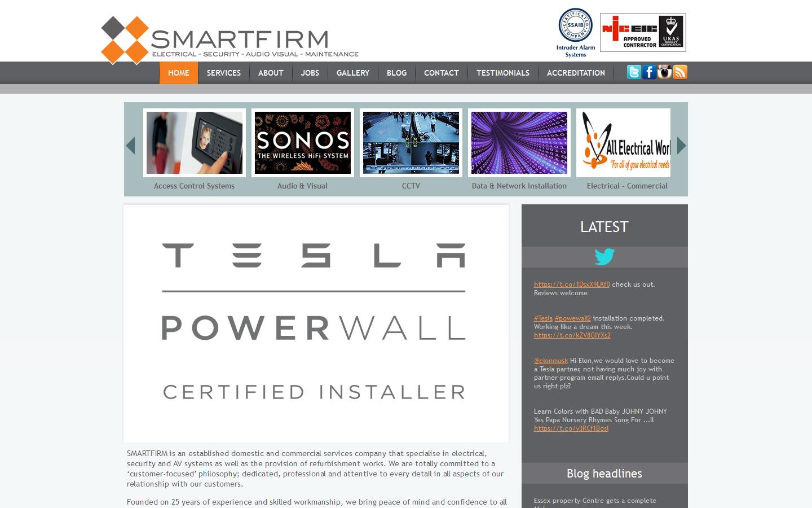This screenshot has width=812, height=508.
Task: Follow the https://t.co/kZV8GIYXs2 tweet link
Action: pos(572,335)
